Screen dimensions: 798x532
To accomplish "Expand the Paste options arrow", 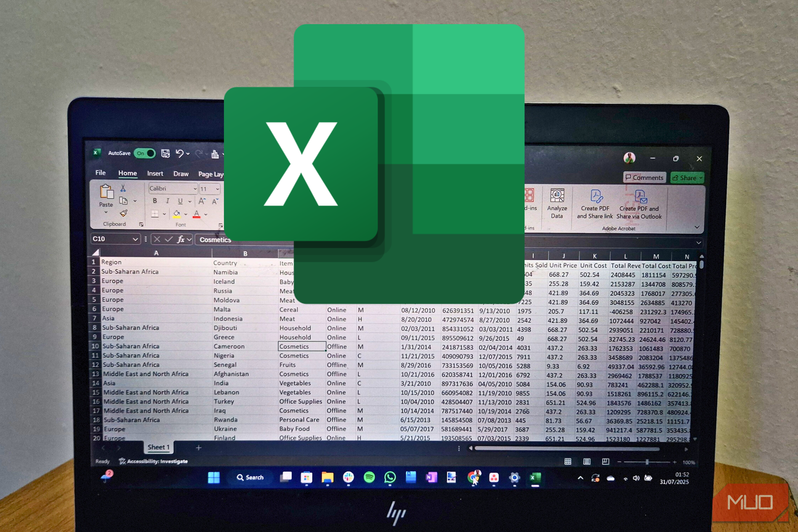I will (106, 212).
